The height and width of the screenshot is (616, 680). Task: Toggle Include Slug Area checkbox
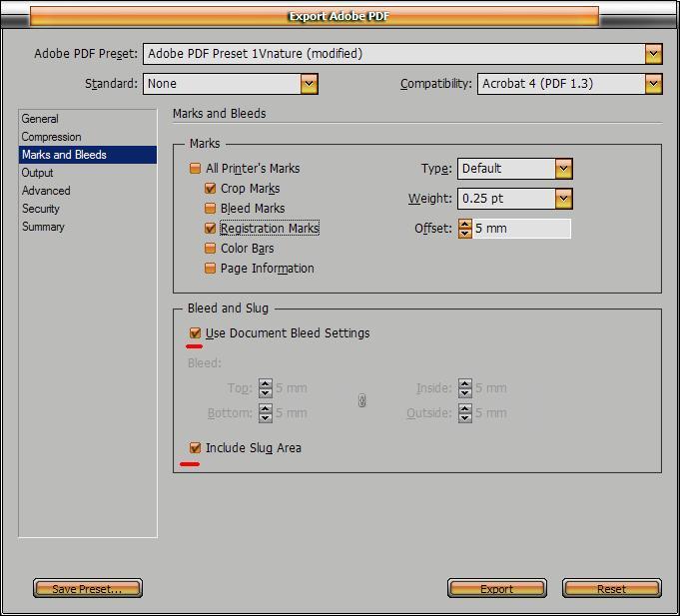tap(195, 448)
